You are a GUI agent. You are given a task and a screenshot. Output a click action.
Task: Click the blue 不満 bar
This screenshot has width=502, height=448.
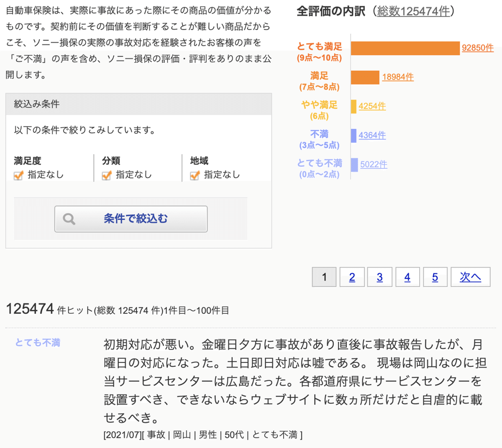(353, 136)
